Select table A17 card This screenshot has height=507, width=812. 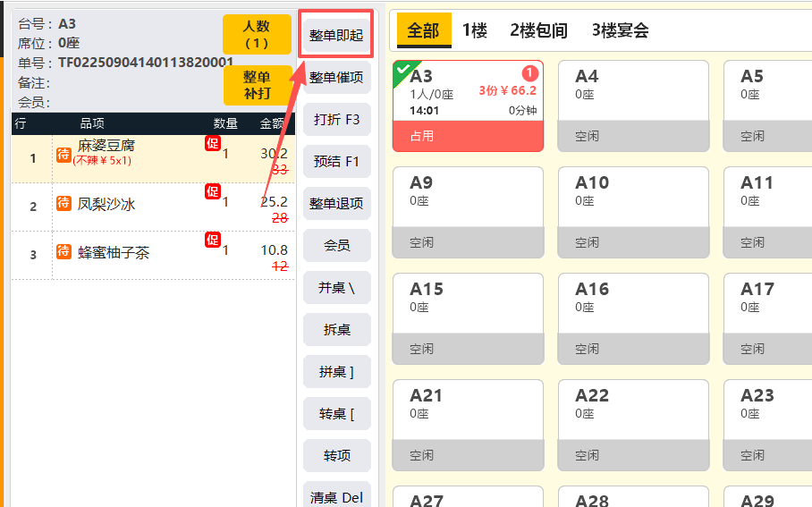coord(767,319)
